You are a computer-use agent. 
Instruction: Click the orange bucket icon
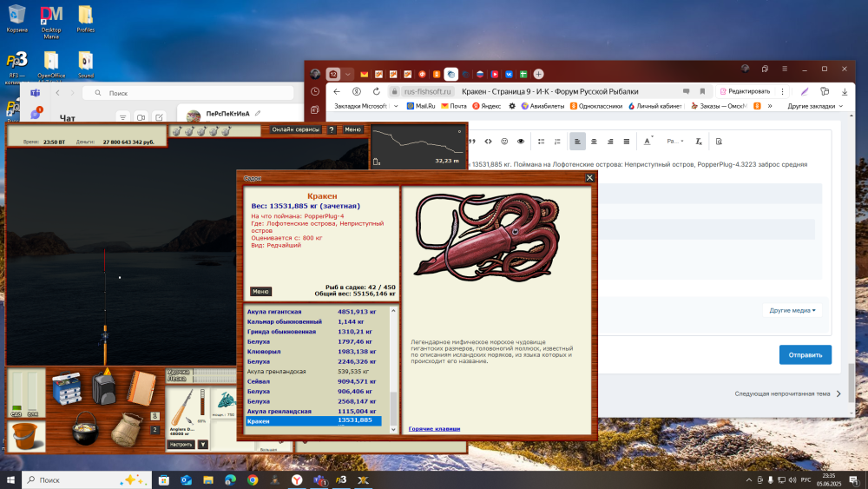coord(26,436)
